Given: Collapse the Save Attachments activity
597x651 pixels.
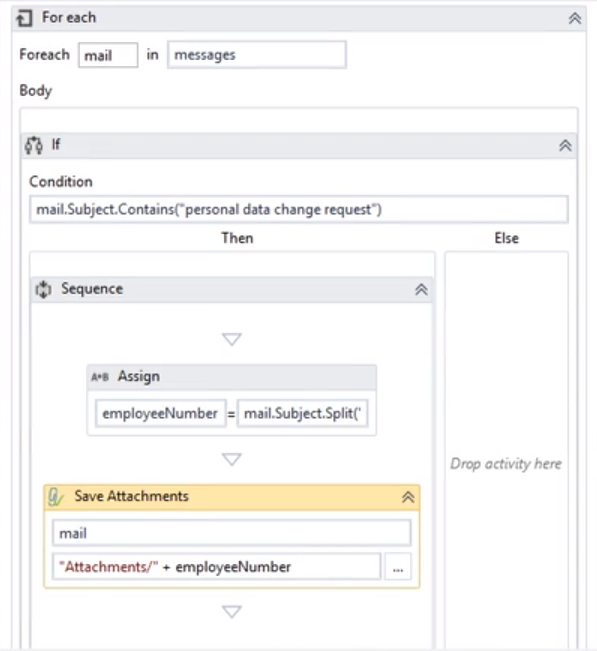Looking at the screenshot, I should pyautogui.click(x=408, y=497).
